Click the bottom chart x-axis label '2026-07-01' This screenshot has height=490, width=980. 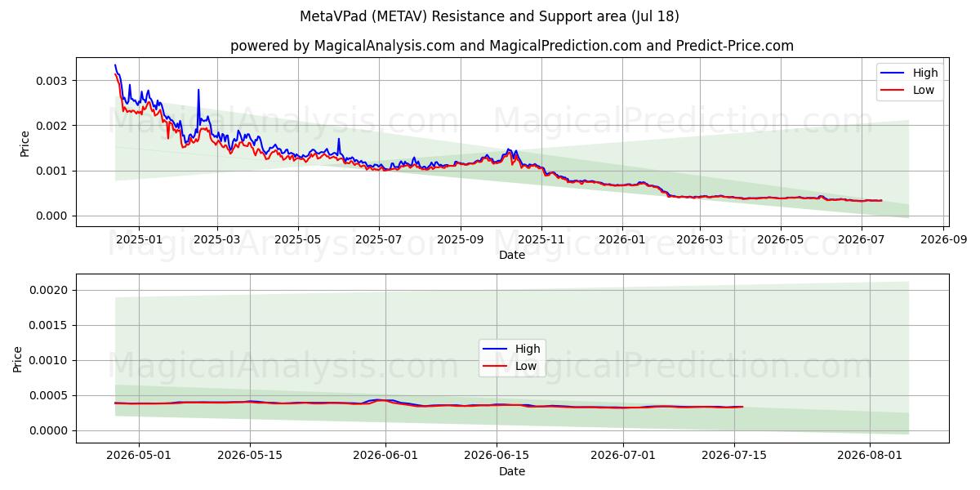click(x=623, y=457)
